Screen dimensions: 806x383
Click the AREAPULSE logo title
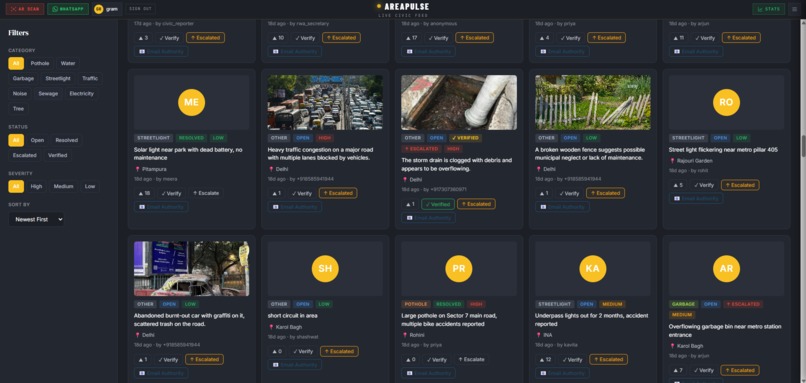[406, 7]
